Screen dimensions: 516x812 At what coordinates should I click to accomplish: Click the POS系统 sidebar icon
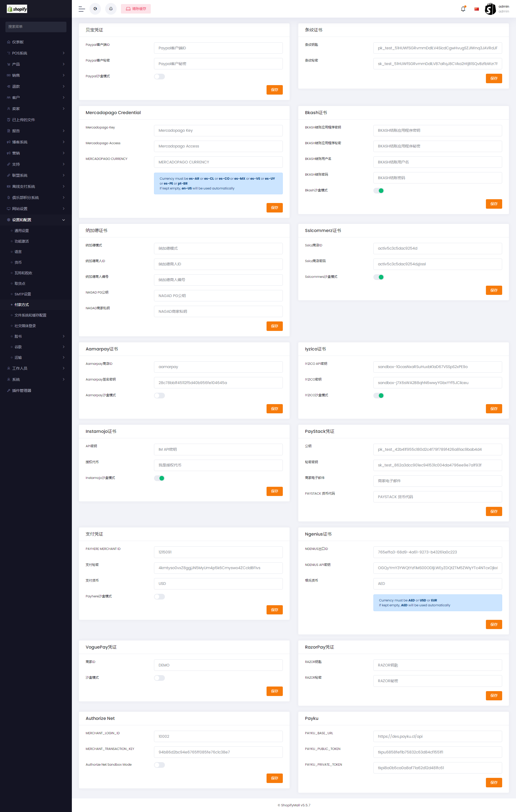(x=9, y=53)
